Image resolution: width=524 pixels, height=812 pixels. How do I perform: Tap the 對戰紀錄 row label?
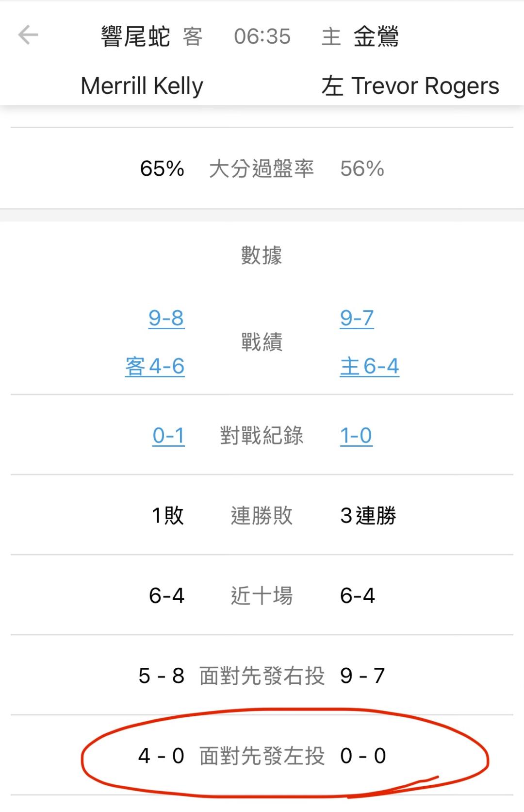coord(262,436)
